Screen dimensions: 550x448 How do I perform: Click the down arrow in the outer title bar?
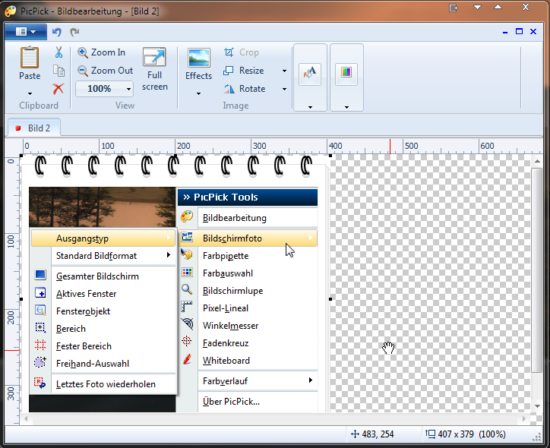point(477,7)
